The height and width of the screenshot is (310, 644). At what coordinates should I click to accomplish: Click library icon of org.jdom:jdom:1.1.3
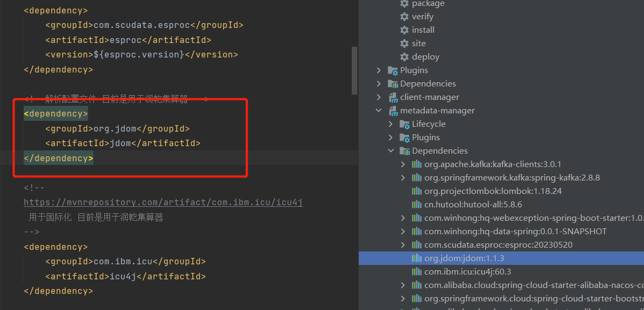417,258
